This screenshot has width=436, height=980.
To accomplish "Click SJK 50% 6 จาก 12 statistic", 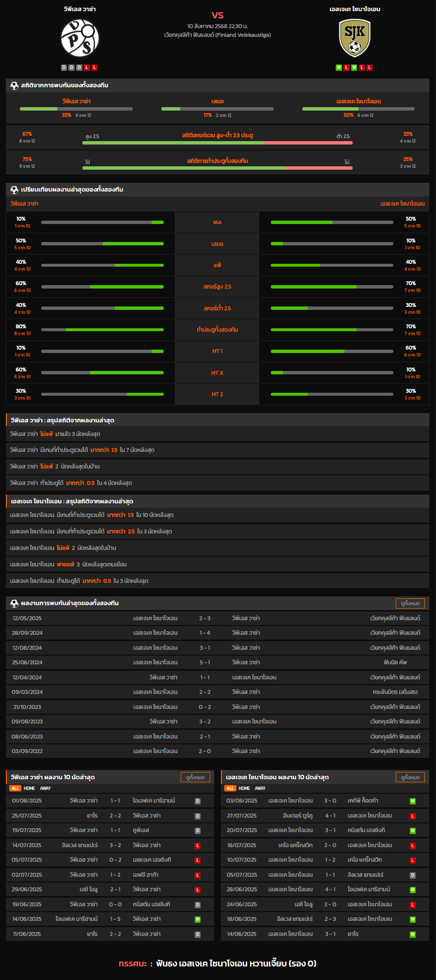I will pyautogui.click(x=358, y=115).
